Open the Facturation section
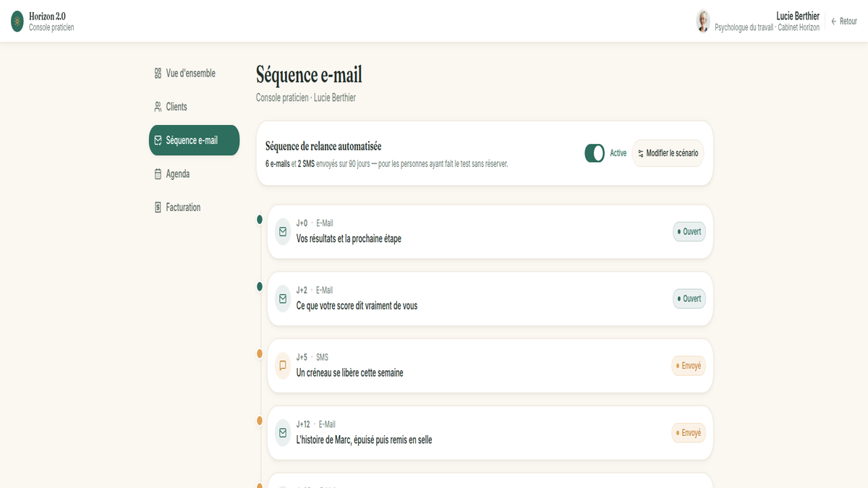Image resolution: width=868 pixels, height=488 pixels. click(194, 207)
